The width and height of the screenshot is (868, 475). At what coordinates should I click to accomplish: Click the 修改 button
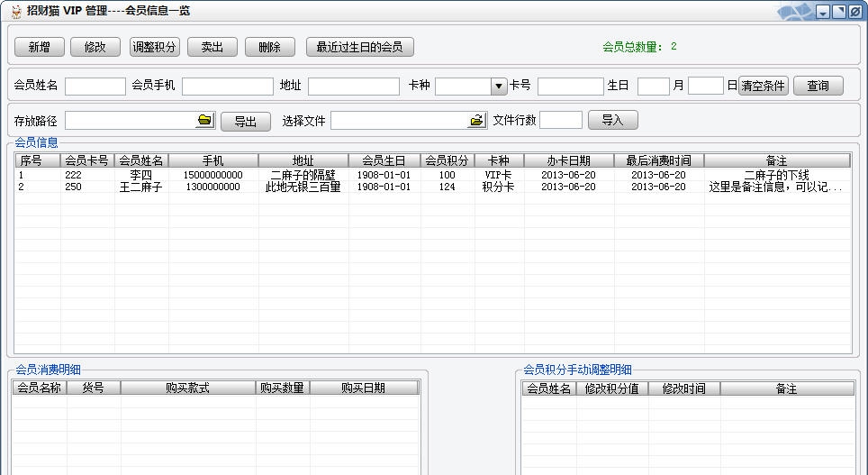click(x=95, y=47)
